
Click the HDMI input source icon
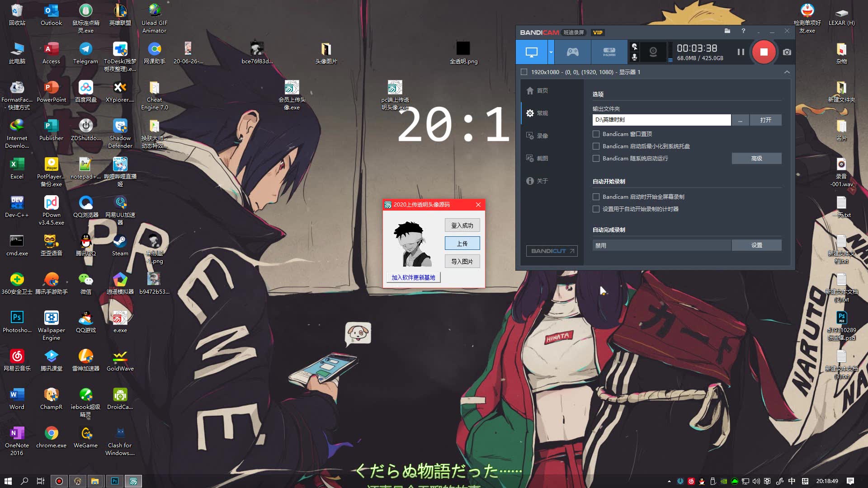pos(610,52)
